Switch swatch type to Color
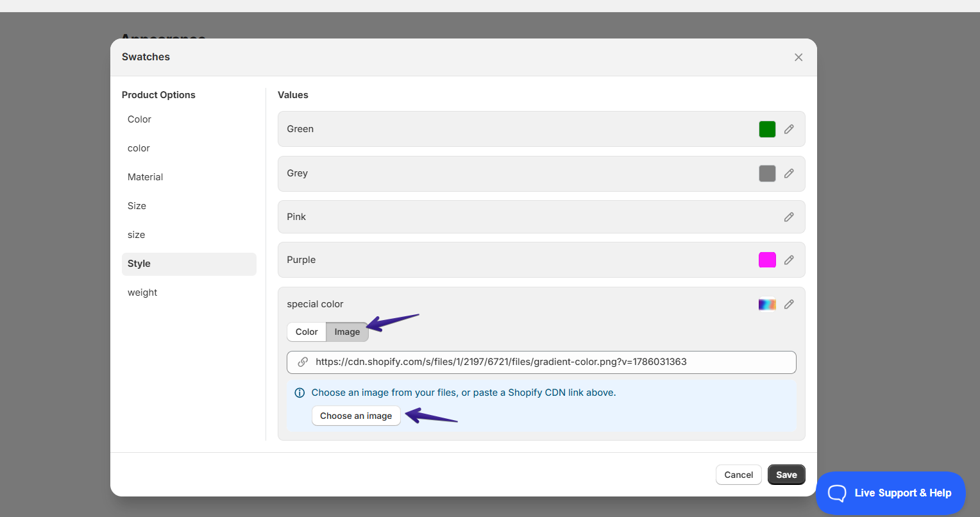Screen dimensions: 980x517 307,332
